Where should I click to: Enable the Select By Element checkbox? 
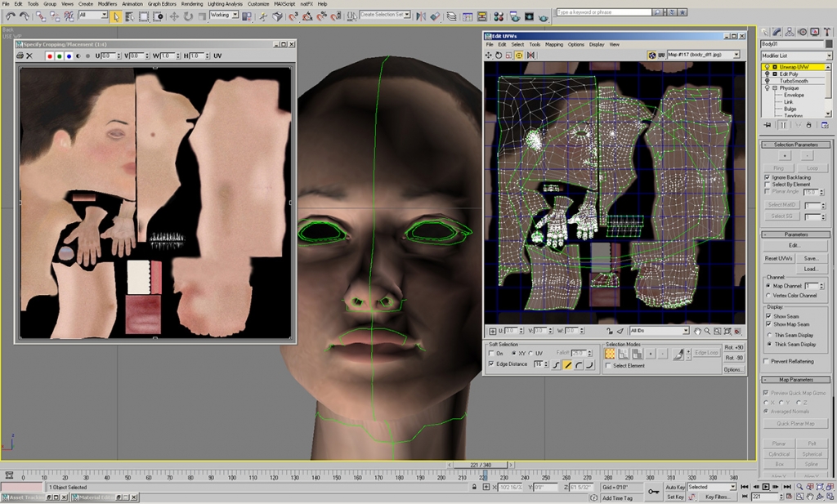click(767, 185)
